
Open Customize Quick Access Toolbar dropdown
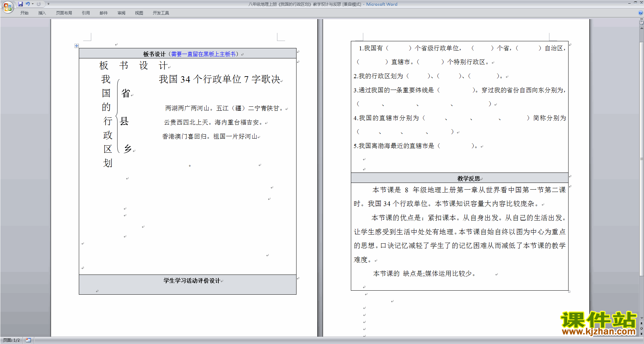tap(48, 4)
